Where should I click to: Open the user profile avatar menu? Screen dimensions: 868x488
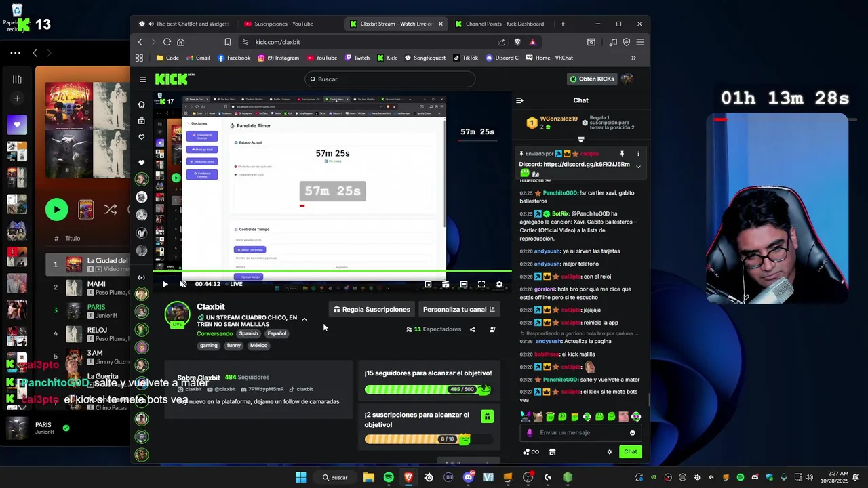(x=628, y=79)
